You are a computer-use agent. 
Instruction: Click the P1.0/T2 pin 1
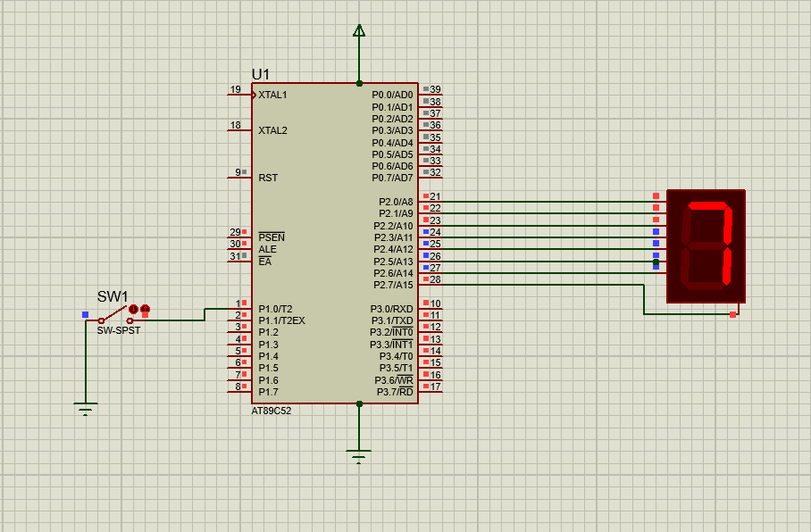[238, 309]
